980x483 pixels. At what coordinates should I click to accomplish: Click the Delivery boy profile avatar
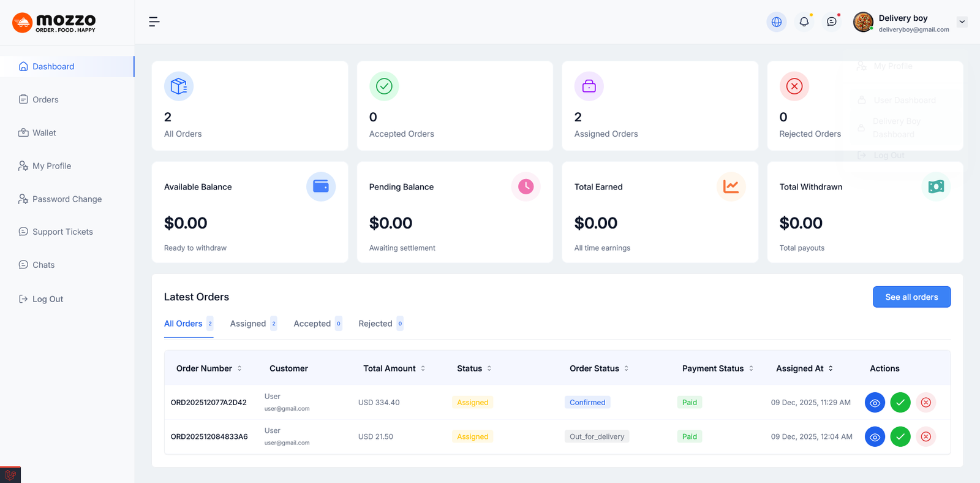click(x=863, y=22)
